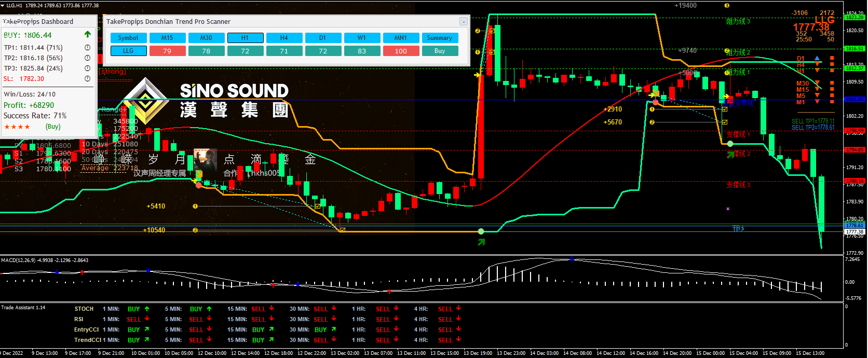Click the EntryCCI 1 MIN buy arrow
This screenshot has width=868, height=358.
click(147, 329)
